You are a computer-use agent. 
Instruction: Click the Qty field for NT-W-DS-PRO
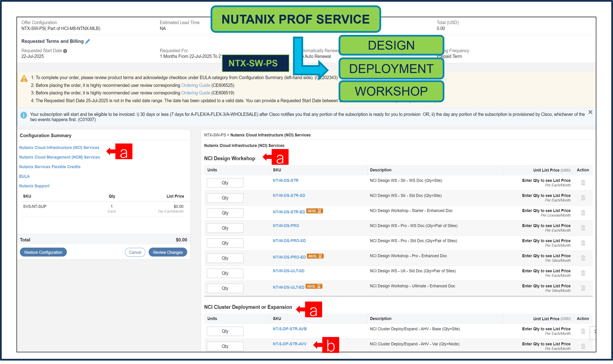coord(225,228)
